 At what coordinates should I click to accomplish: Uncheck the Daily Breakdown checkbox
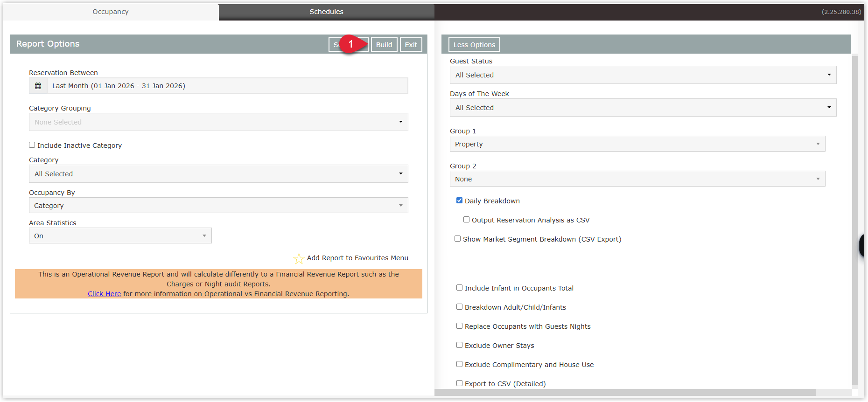click(459, 201)
